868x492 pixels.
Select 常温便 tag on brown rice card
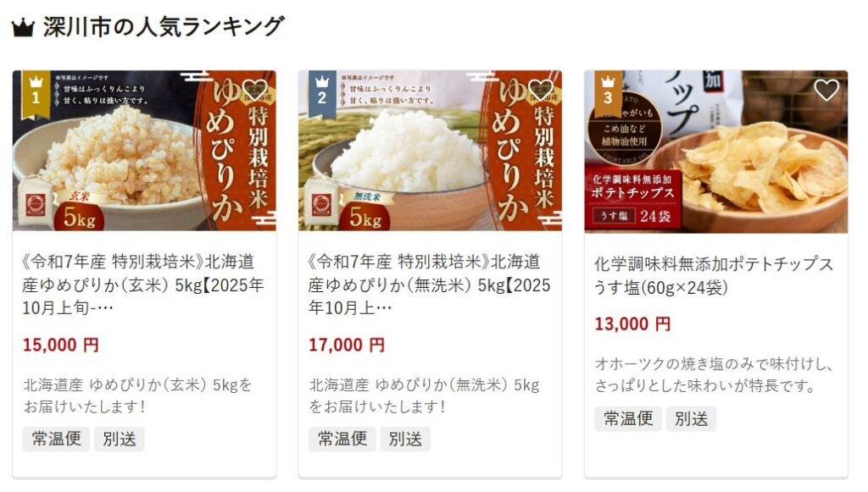coord(56,439)
